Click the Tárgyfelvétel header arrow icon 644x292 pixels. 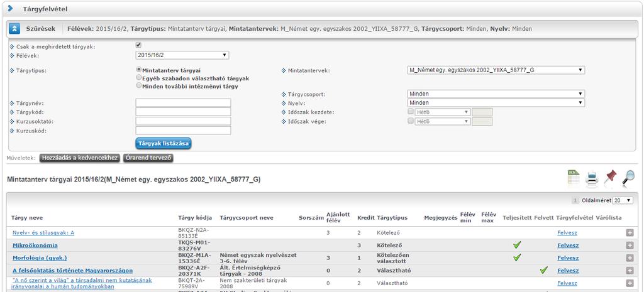pyautogui.click(x=10, y=8)
